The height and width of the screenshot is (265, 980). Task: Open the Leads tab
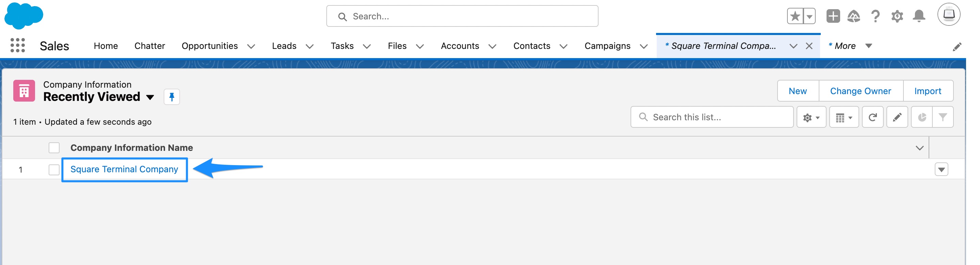click(x=284, y=46)
